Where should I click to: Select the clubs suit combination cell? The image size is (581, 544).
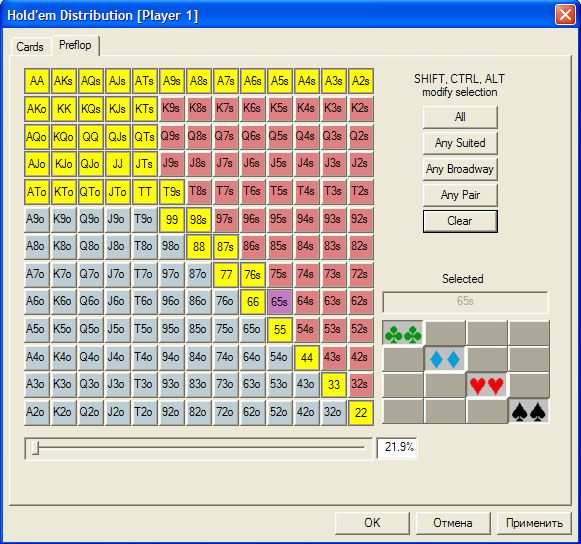[403, 334]
